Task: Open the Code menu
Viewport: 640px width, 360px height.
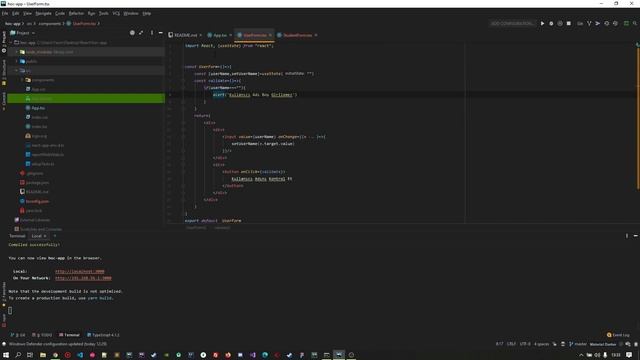Action: click(60, 13)
